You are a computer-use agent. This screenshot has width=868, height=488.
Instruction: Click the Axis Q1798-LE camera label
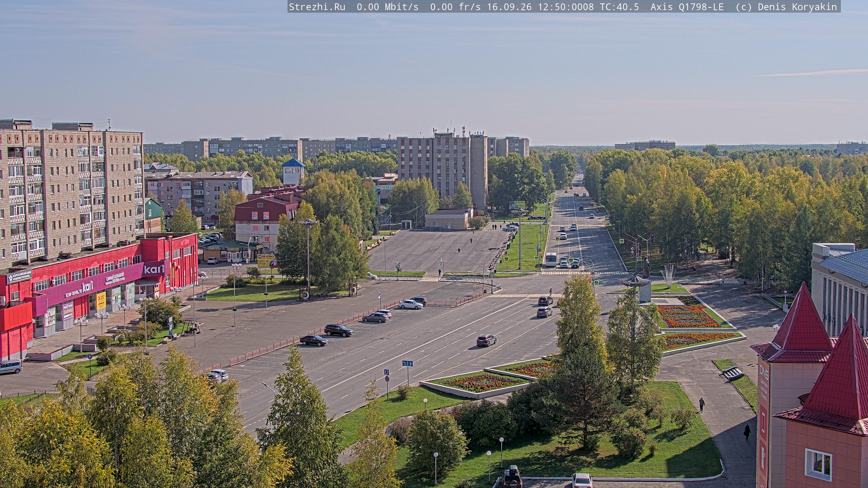(x=687, y=7)
